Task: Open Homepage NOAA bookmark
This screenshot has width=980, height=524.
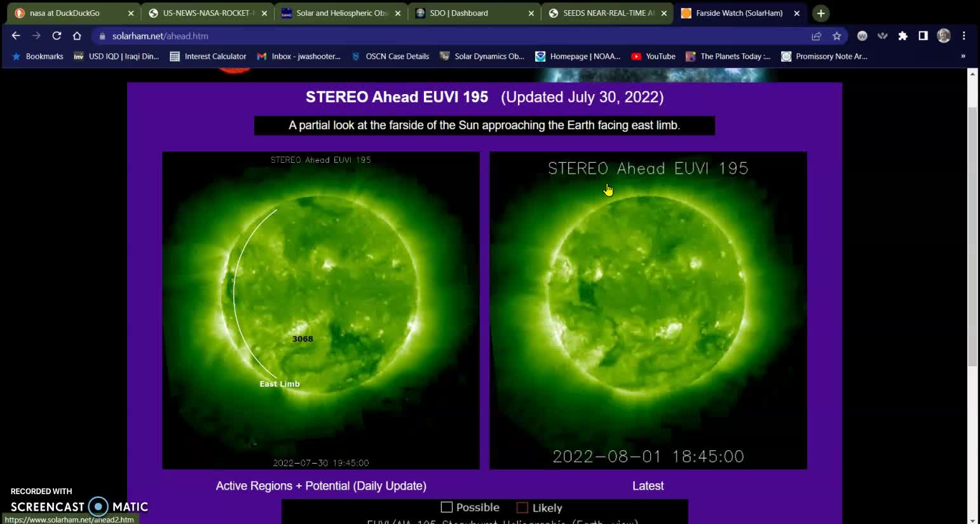Action: click(x=578, y=57)
